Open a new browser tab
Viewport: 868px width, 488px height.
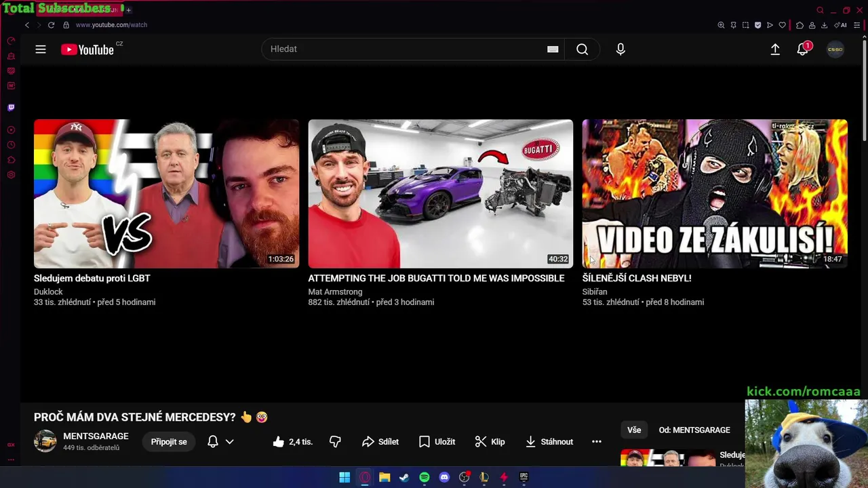click(x=128, y=9)
